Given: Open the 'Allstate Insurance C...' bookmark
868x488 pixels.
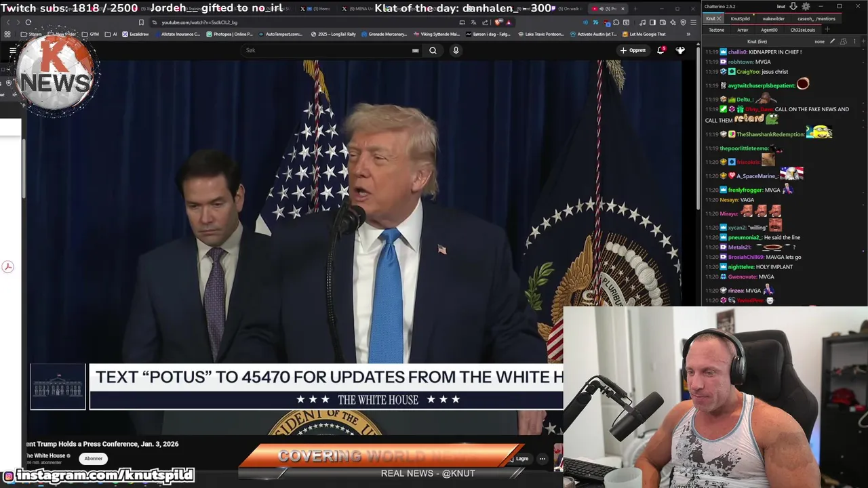Looking at the screenshot, I should (178, 34).
